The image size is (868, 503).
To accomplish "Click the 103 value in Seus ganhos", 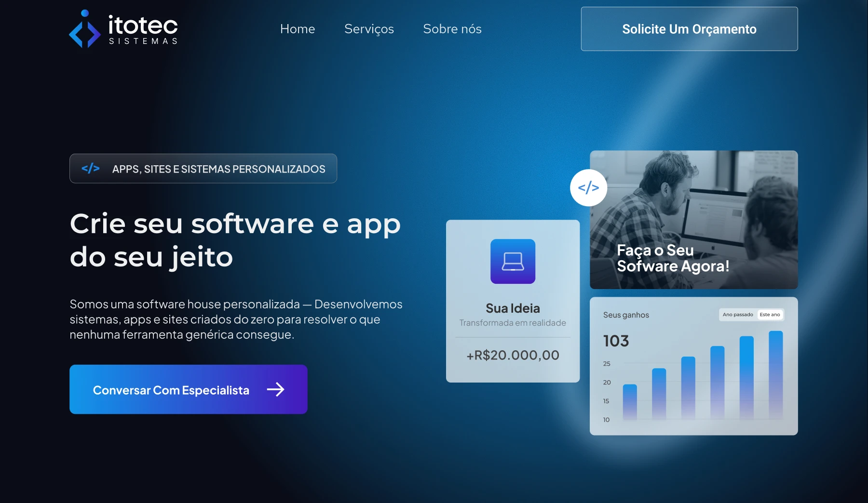I will point(616,341).
